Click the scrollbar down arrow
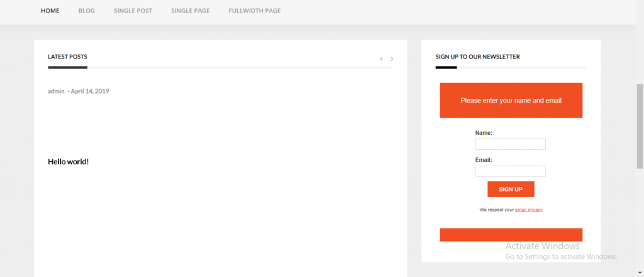This screenshot has width=644, height=277. pyautogui.click(x=640, y=273)
